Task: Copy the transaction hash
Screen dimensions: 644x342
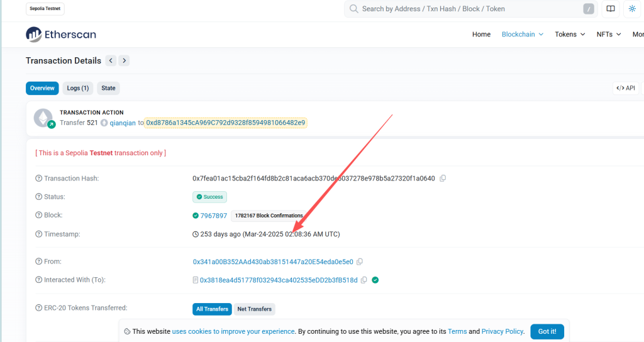Action: click(x=443, y=178)
